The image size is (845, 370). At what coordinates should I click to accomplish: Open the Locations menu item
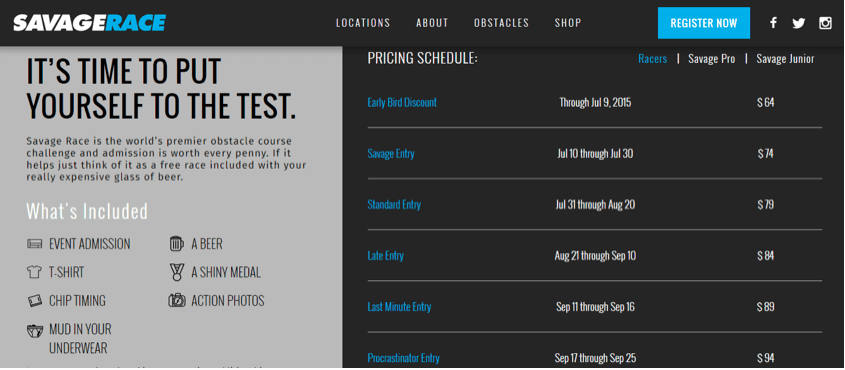(363, 23)
